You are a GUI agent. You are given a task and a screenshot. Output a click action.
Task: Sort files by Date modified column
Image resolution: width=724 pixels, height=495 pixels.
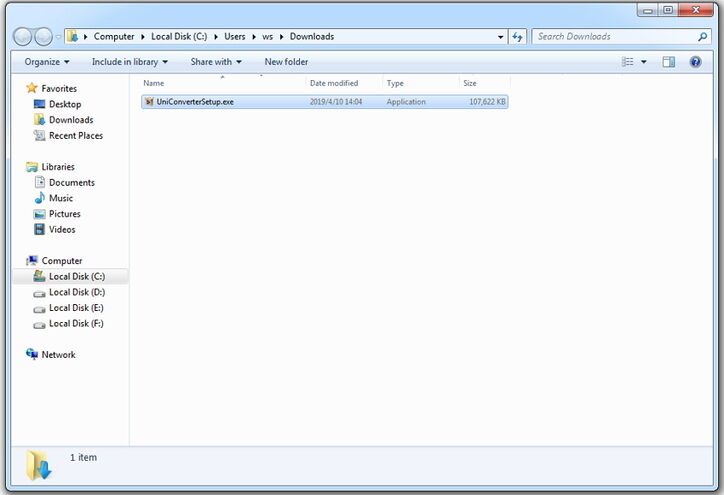344,83
